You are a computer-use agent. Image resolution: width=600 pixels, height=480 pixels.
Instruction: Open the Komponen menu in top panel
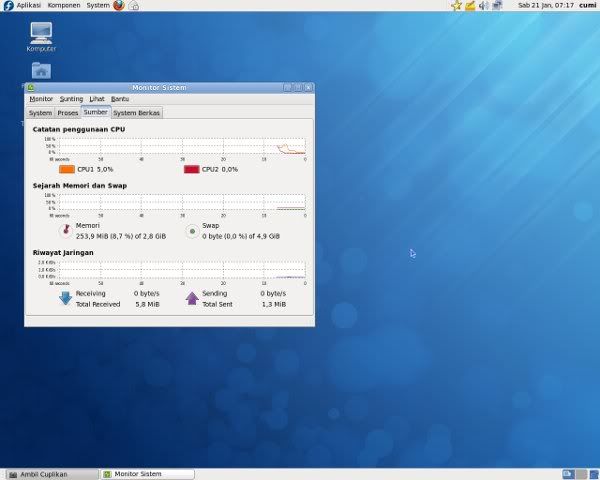pyautogui.click(x=64, y=5)
